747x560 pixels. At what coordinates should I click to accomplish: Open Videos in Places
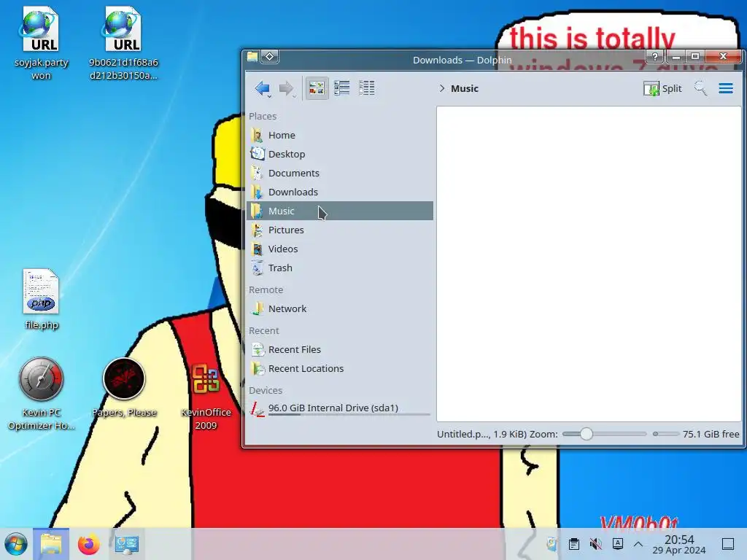340,249
